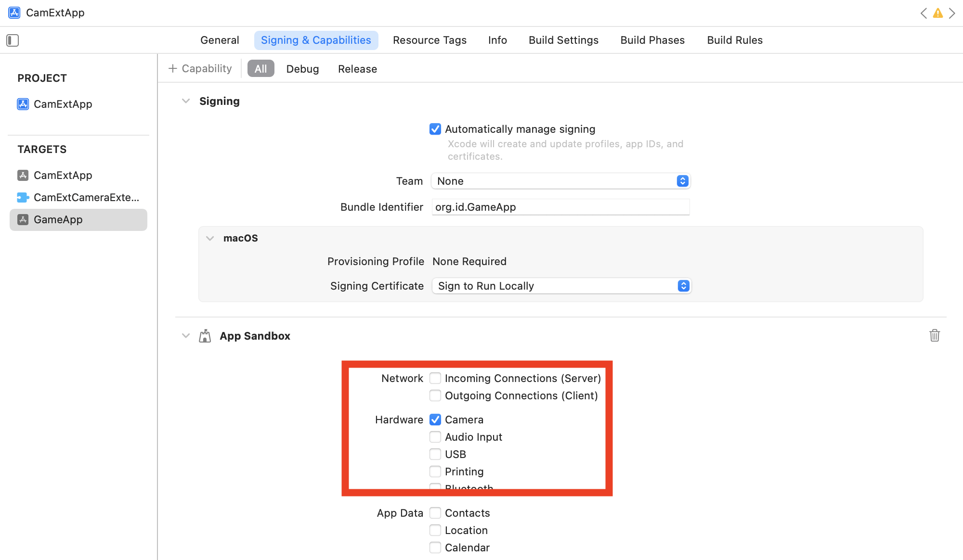Click the App Sandbox castle icon
This screenshot has height=560, width=963.
[x=205, y=336]
